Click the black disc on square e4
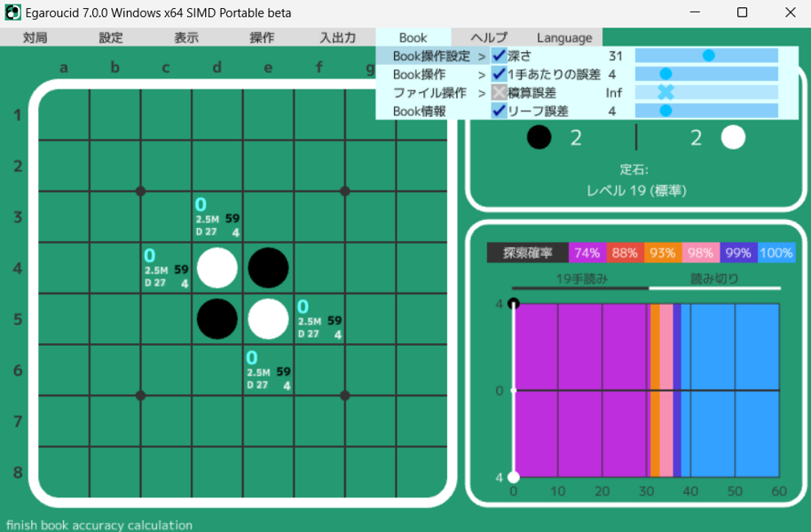This screenshot has height=532, width=811. 268,268
